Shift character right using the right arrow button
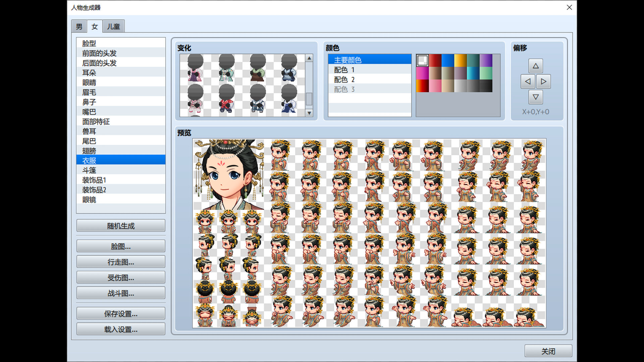The height and width of the screenshot is (362, 644). coord(544,81)
